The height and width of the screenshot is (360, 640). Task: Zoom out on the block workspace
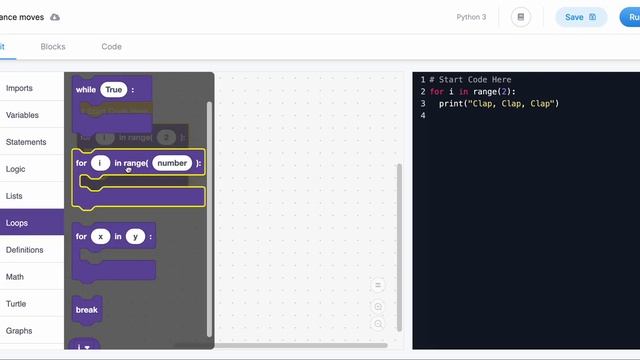click(x=378, y=324)
